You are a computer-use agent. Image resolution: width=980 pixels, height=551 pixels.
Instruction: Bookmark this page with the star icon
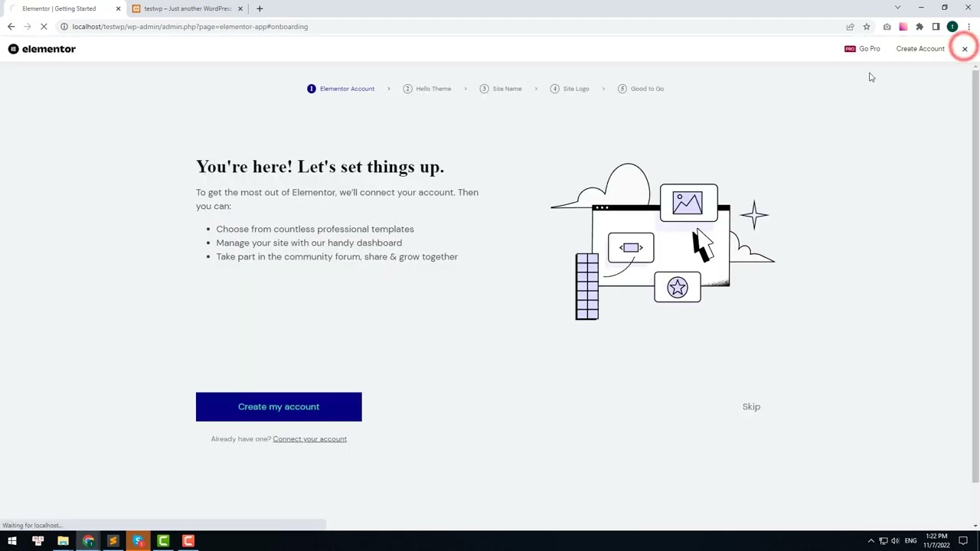click(867, 27)
